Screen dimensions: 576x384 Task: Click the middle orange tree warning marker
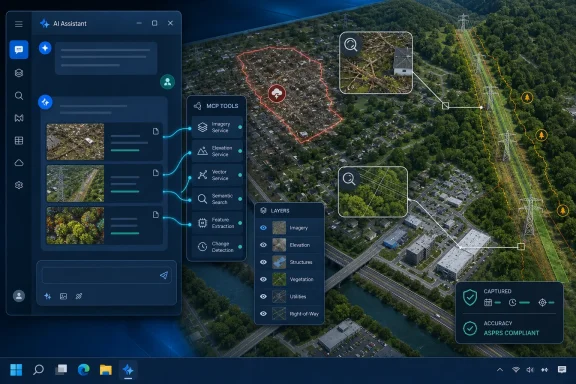[x=541, y=135]
